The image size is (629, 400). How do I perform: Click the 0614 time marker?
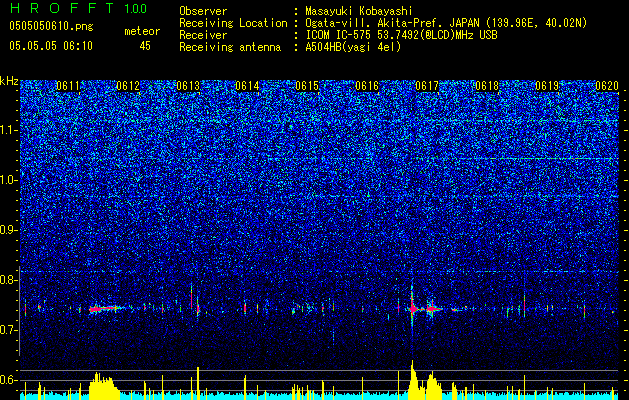click(x=248, y=86)
